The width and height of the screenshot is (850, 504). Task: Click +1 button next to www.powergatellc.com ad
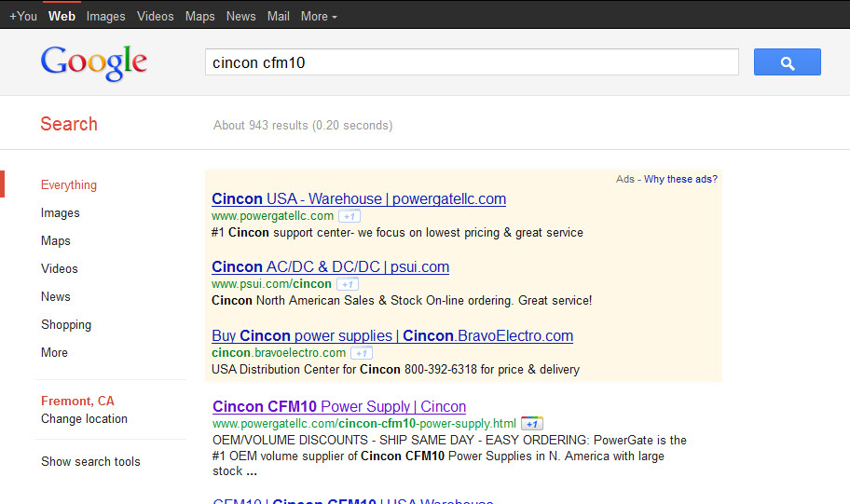coord(350,216)
